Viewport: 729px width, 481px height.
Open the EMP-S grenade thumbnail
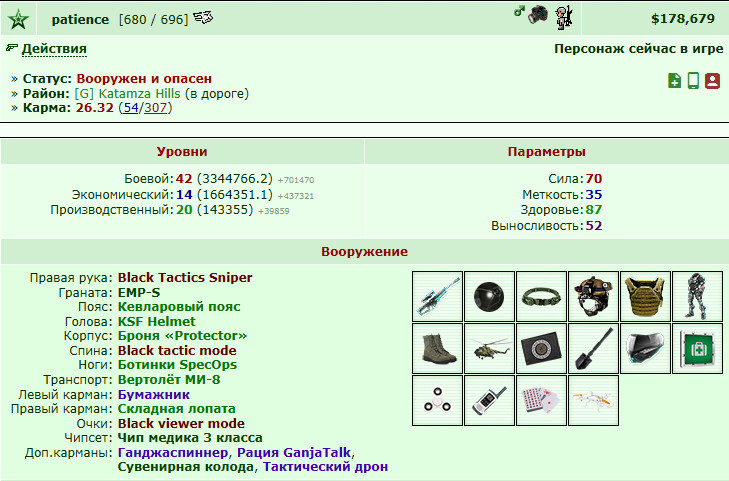pos(489,297)
